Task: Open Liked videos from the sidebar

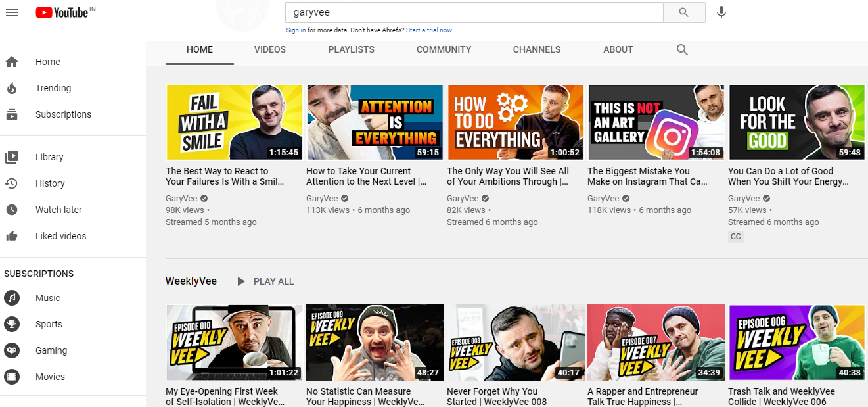Action: 60,236
